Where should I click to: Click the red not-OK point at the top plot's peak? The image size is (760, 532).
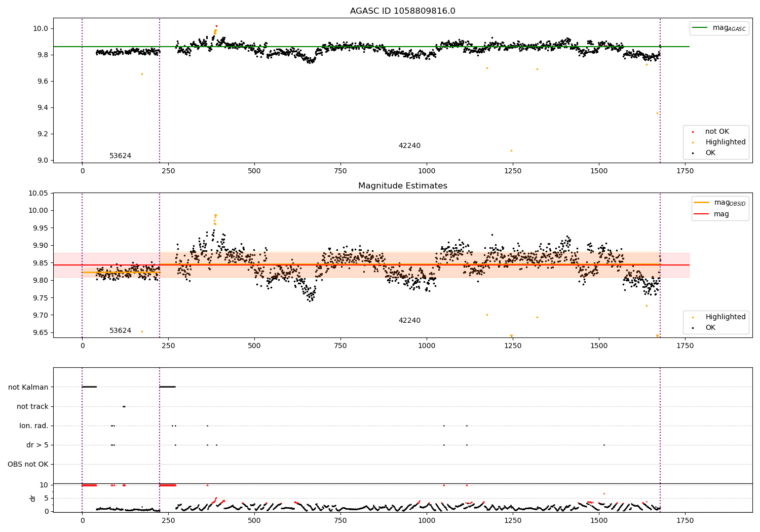pos(216,26)
